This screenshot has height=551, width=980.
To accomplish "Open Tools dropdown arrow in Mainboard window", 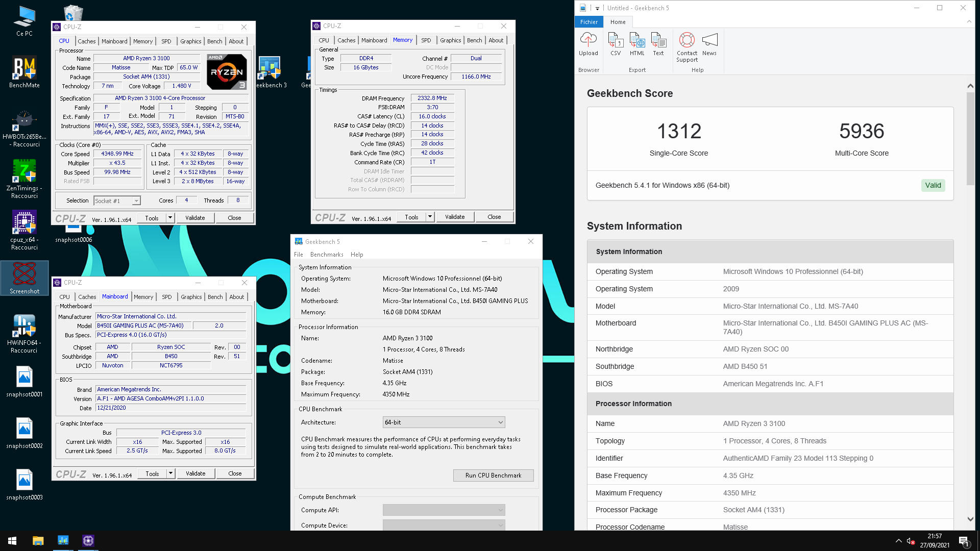I will pyautogui.click(x=171, y=473).
